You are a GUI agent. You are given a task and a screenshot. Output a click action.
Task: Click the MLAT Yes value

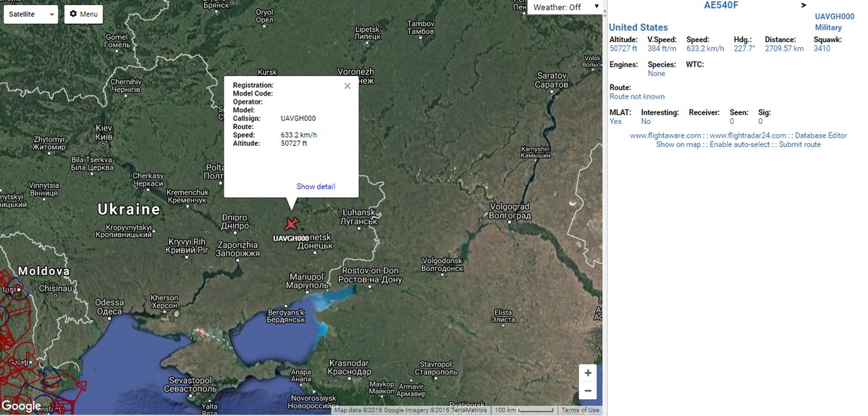click(615, 121)
